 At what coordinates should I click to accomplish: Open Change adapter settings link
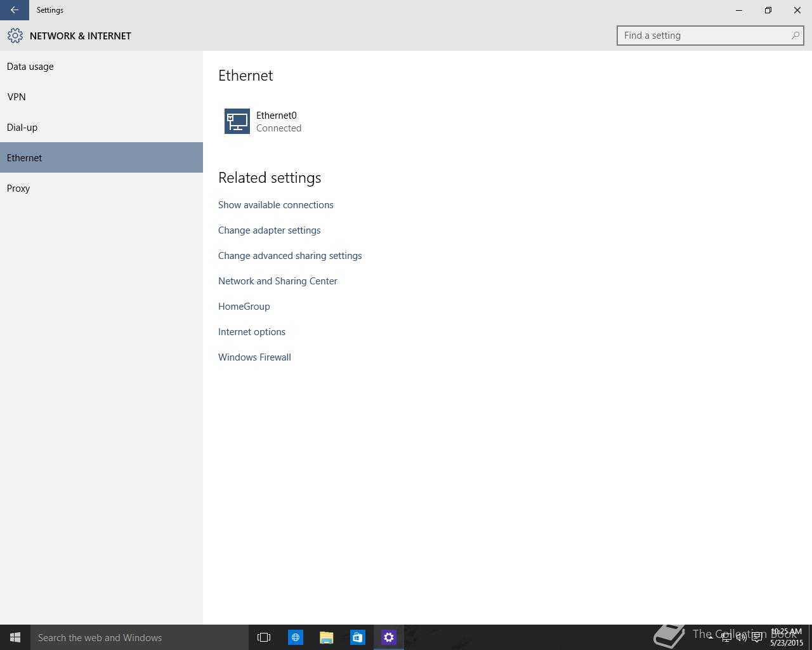[269, 230]
